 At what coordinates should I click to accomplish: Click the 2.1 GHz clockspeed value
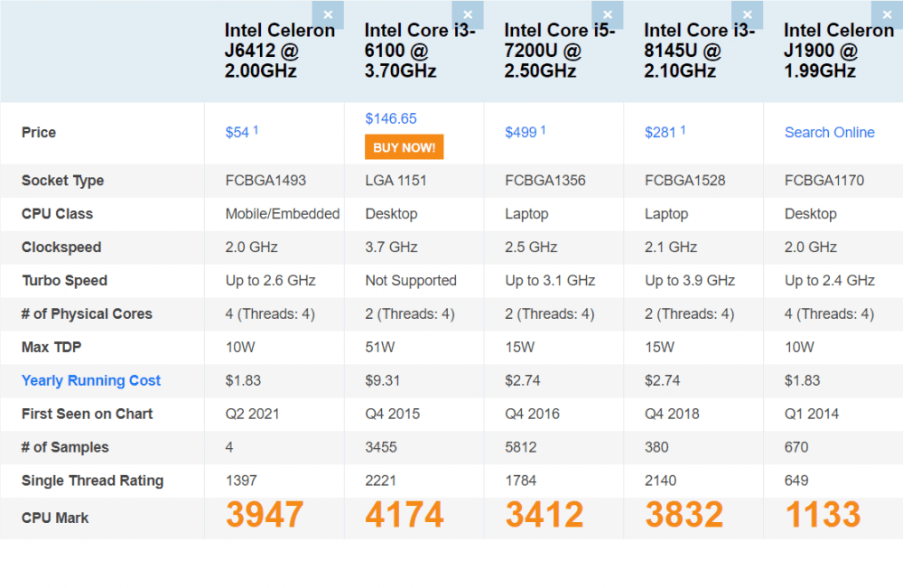tap(671, 247)
